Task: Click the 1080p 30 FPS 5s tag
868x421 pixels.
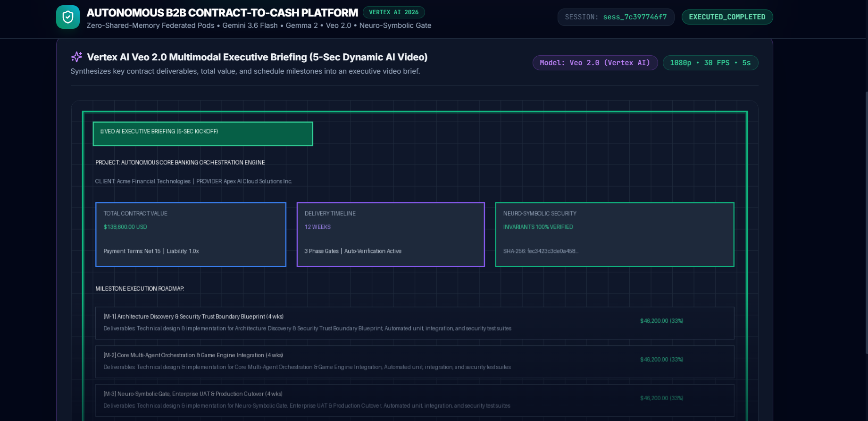Action: click(710, 63)
